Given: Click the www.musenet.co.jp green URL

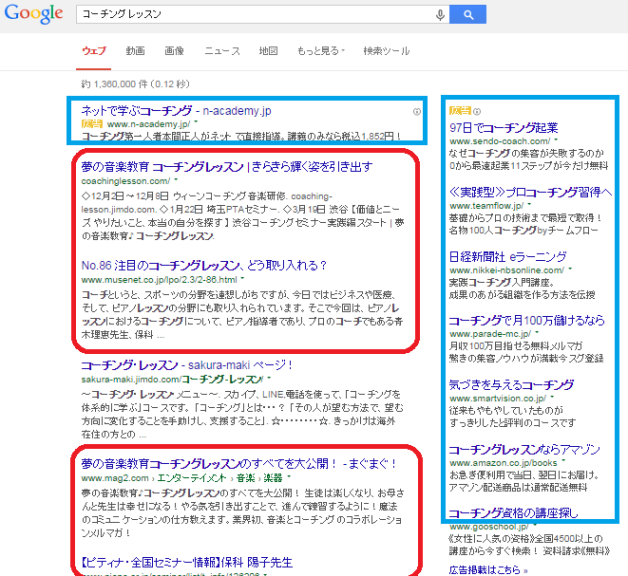Looking at the screenshot, I should coord(159,280).
